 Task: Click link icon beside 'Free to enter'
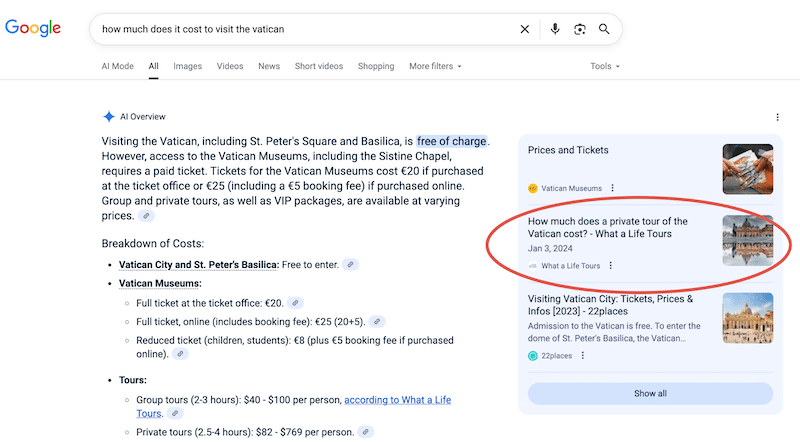351,264
